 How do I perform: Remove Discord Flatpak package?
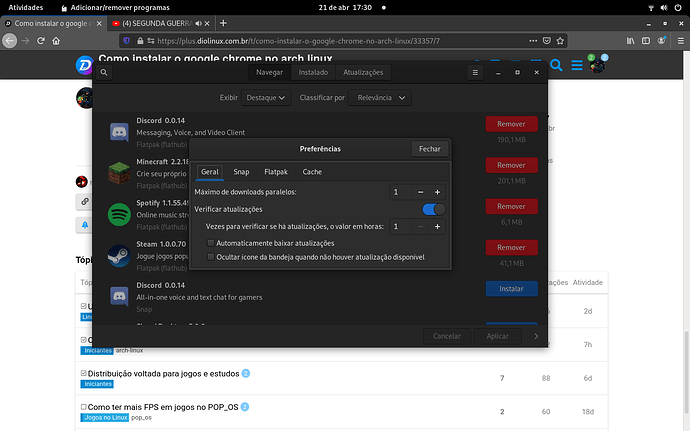pyautogui.click(x=511, y=124)
